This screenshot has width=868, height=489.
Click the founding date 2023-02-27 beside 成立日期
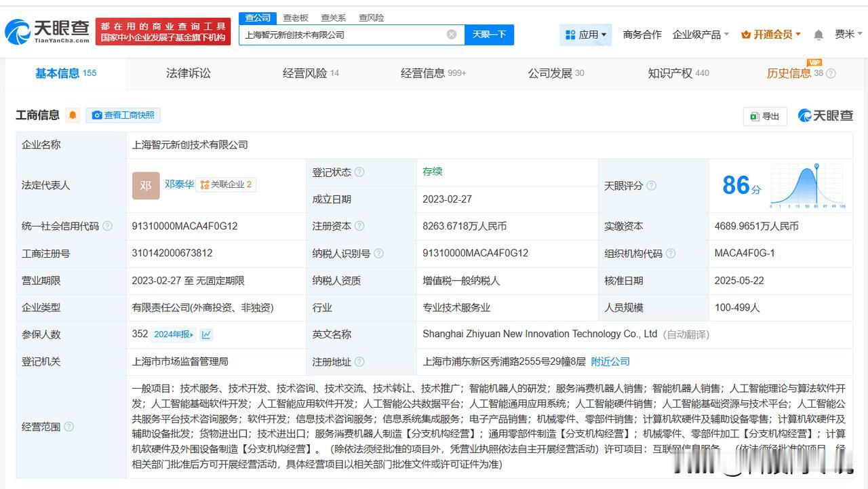pos(447,199)
